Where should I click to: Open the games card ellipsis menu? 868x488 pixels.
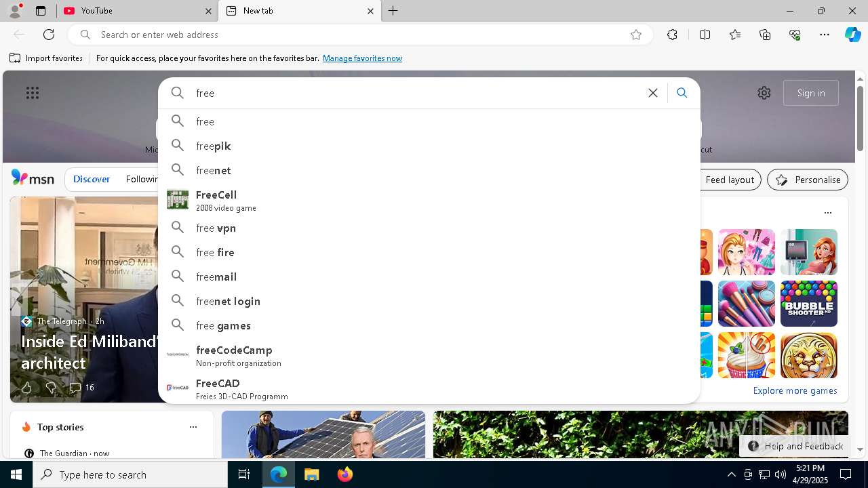[x=828, y=213]
